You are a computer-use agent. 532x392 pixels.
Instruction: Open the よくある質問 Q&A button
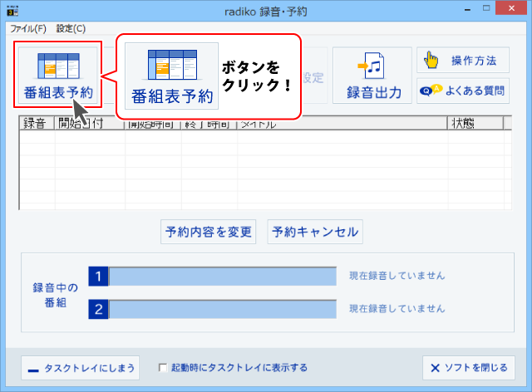click(463, 91)
